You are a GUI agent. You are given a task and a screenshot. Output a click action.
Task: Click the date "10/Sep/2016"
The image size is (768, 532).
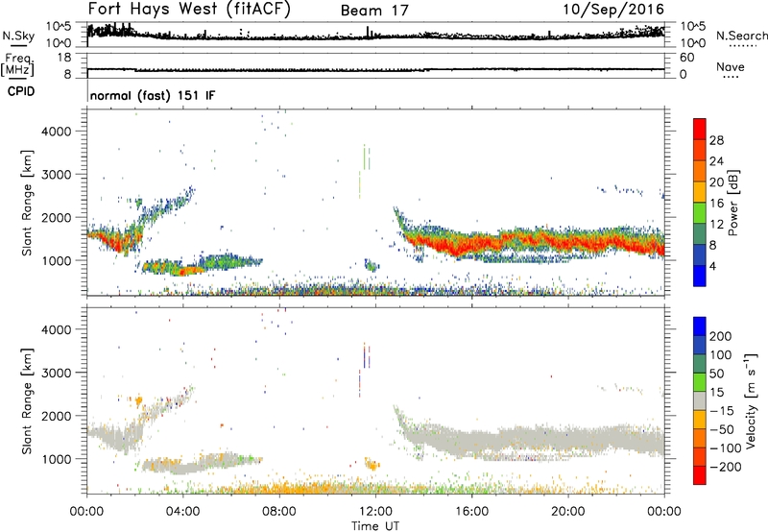tap(613, 9)
